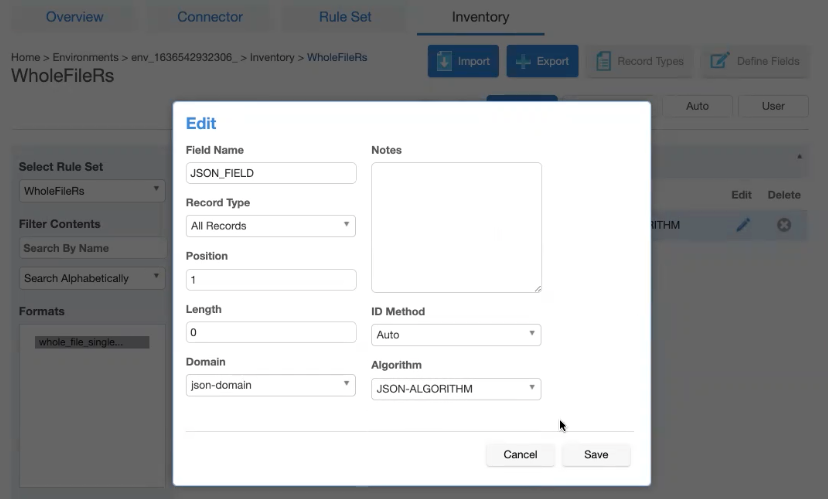The image size is (828, 499).
Task: Cancel the Edit dialog
Action: point(520,454)
